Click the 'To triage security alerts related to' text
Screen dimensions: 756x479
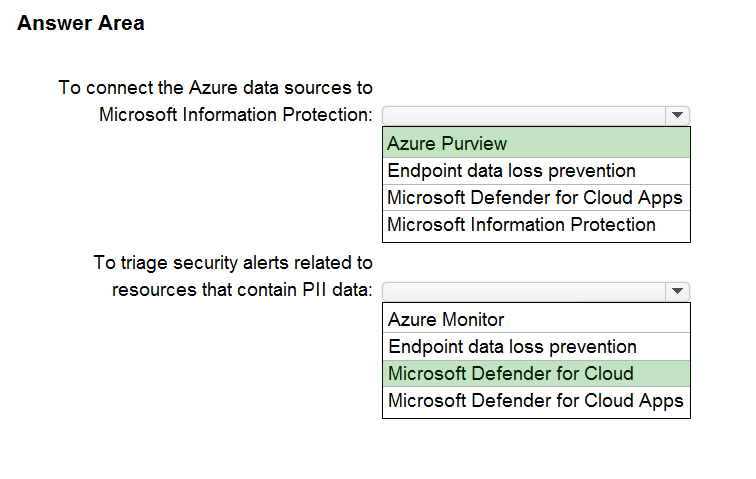233,263
